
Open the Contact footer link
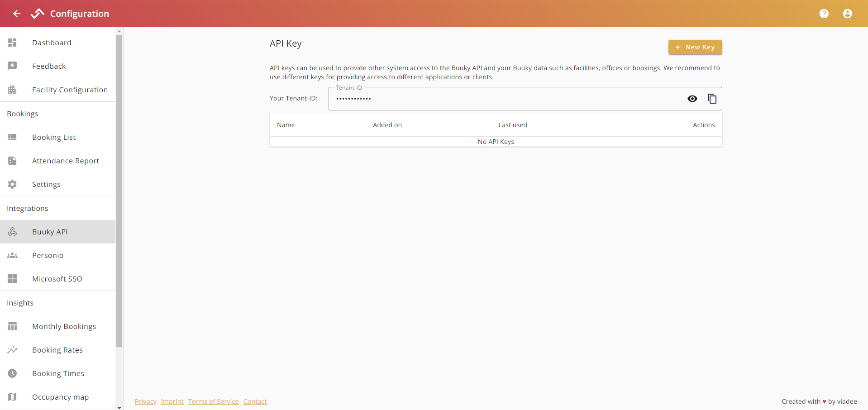[x=255, y=401]
